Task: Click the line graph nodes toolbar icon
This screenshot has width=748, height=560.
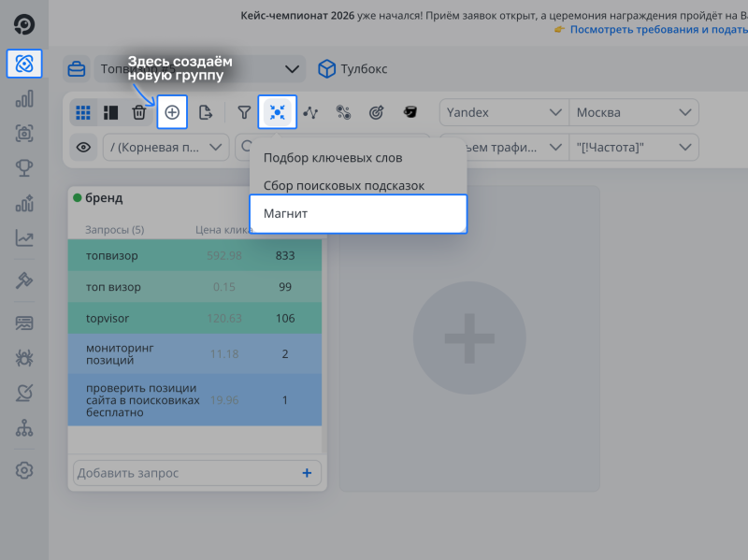Action: (x=310, y=112)
